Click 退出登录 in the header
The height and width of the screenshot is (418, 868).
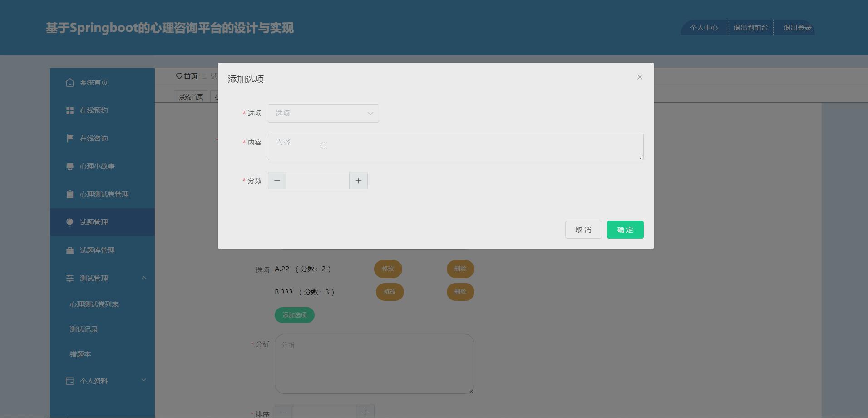795,27
